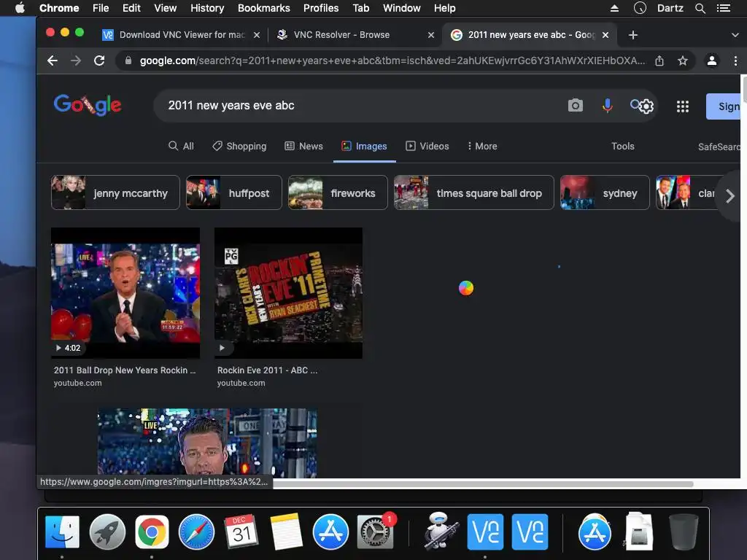Open the Profiles menu
This screenshot has width=747, height=560.
click(321, 8)
